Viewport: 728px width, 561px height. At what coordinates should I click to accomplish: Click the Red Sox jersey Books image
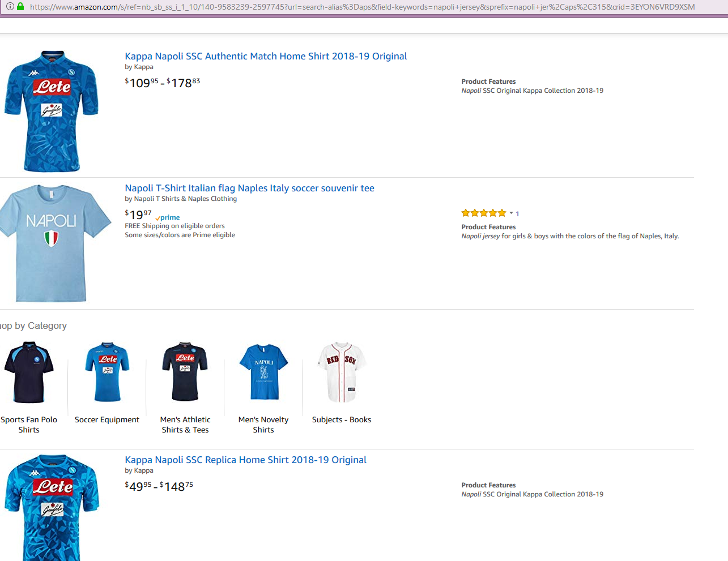tap(342, 372)
